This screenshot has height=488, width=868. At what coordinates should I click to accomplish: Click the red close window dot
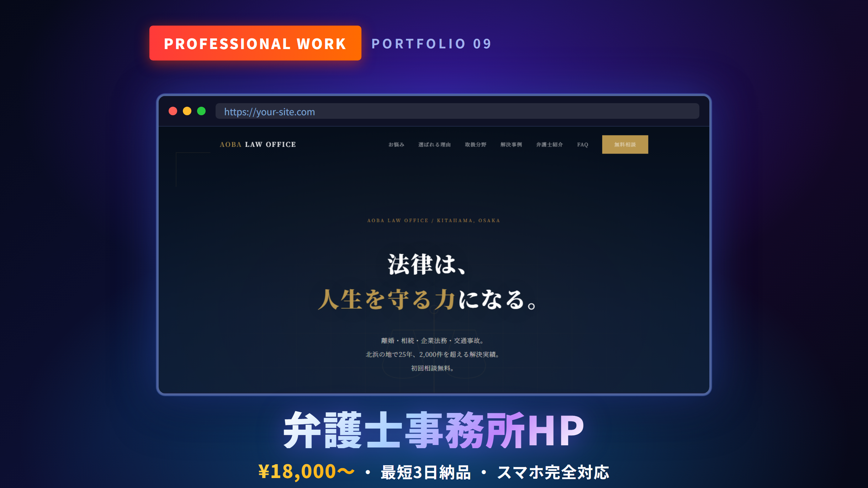[173, 111]
